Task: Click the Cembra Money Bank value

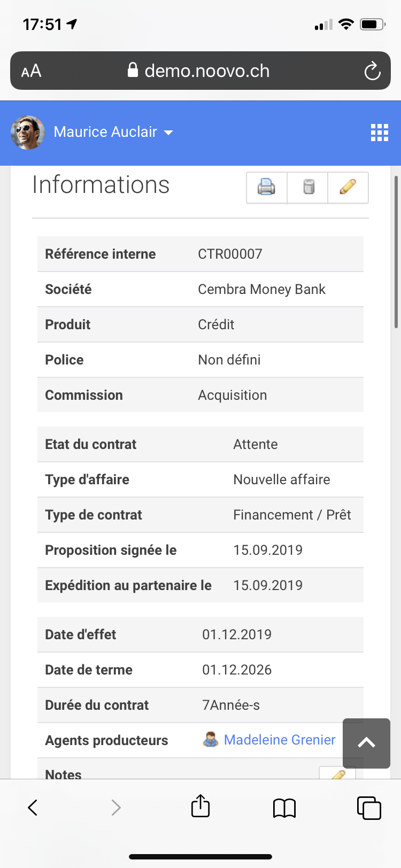Action: (261, 289)
